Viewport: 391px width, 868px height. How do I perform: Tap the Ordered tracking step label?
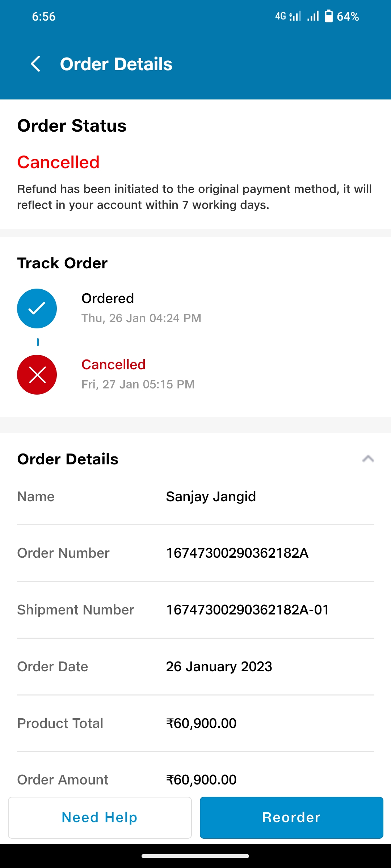(x=108, y=298)
